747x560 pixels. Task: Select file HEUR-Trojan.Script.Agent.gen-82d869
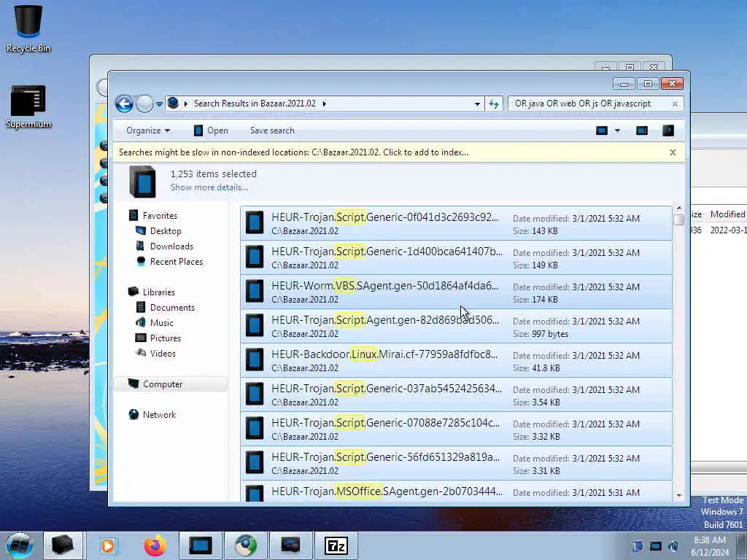456,326
